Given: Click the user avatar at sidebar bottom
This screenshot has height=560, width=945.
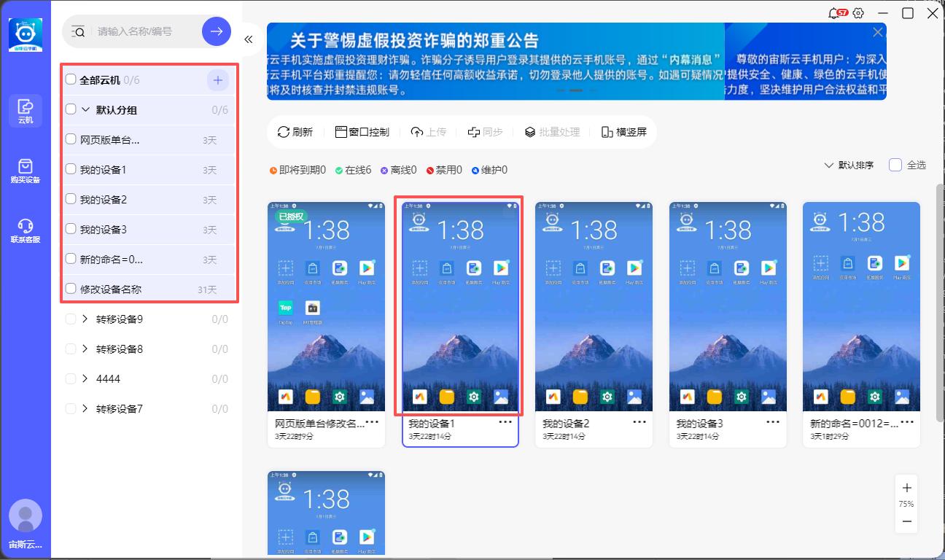Looking at the screenshot, I should (26, 516).
